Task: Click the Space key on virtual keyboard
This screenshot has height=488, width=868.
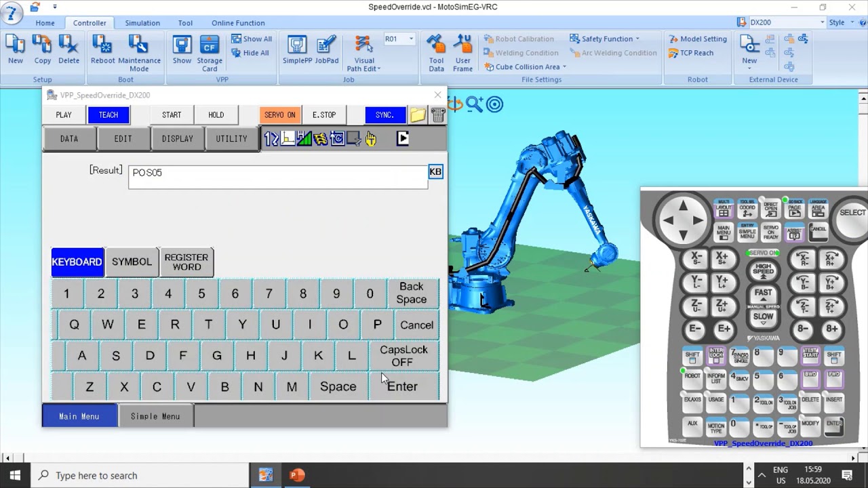Action: 338,386
